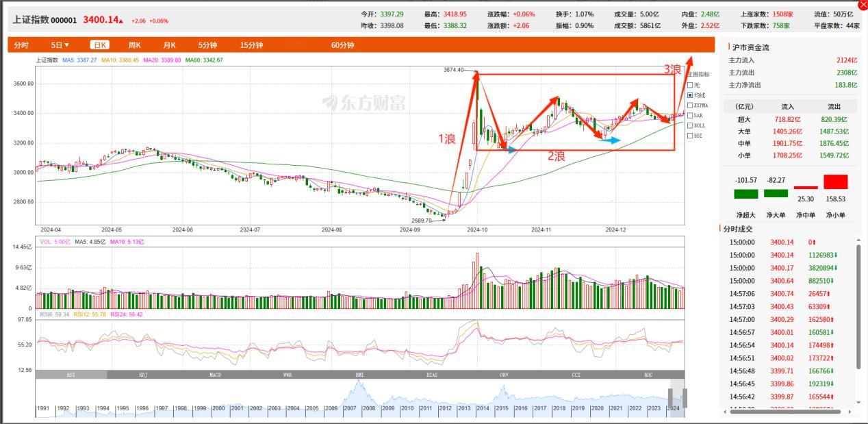Switch sub-indicator to DMI
Viewport: 868px width, 424px height.
click(x=360, y=375)
